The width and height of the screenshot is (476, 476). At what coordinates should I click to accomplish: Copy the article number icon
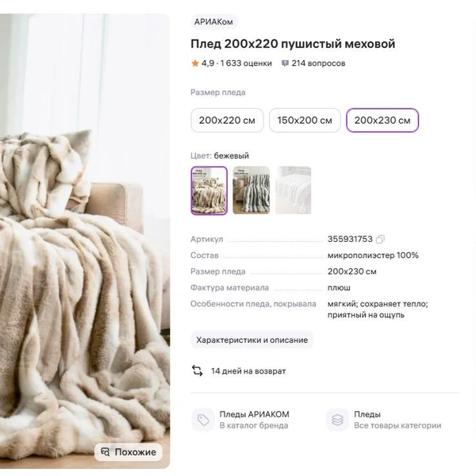click(381, 240)
